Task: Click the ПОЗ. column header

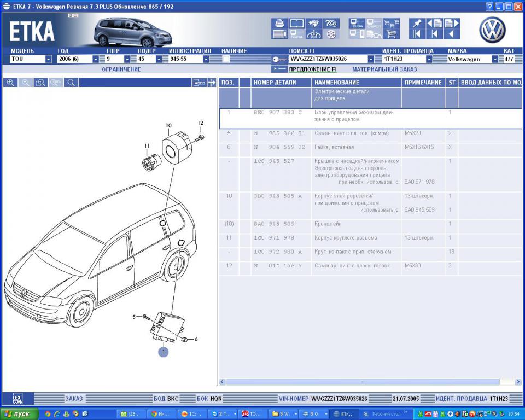Action: point(229,83)
